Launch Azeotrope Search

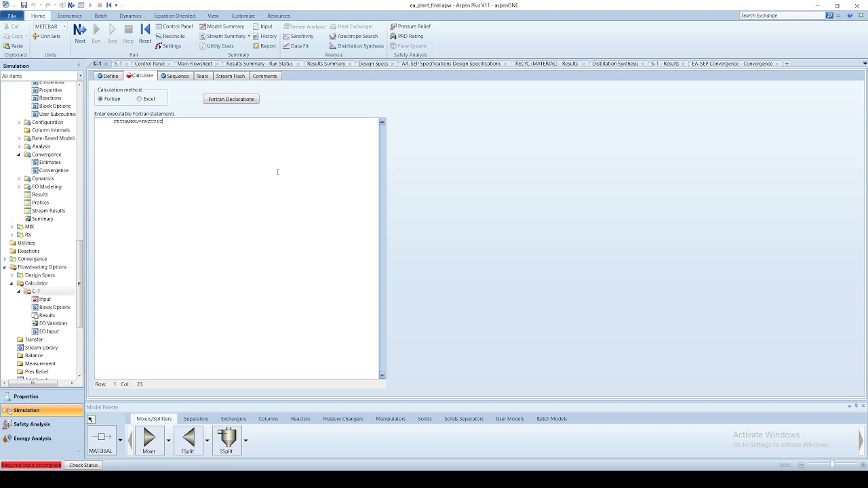click(354, 36)
